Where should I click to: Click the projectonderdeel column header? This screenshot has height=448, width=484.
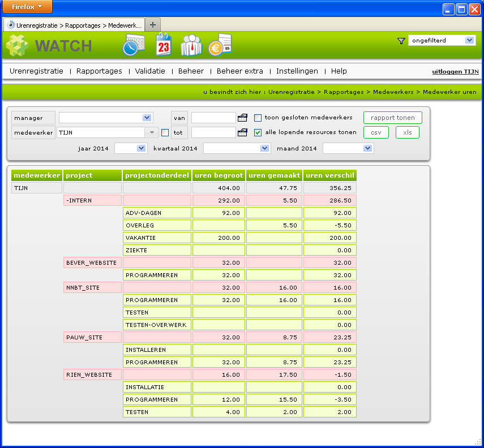pos(157,175)
